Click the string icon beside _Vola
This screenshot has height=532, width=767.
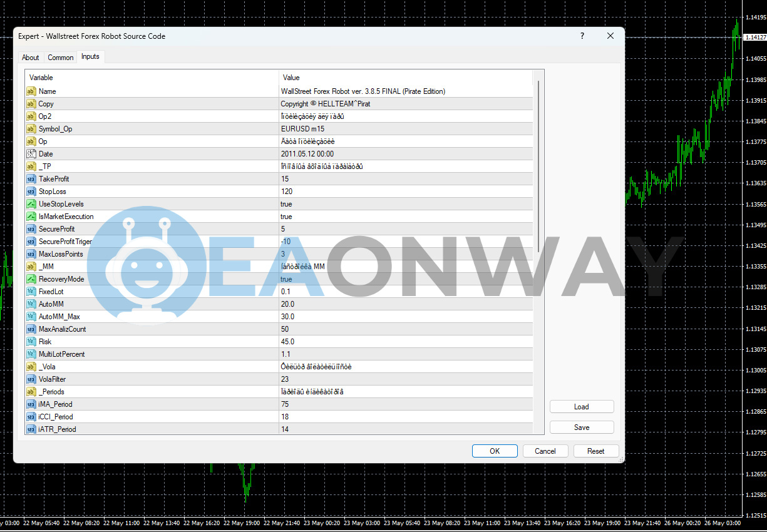(x=31, y=367)
